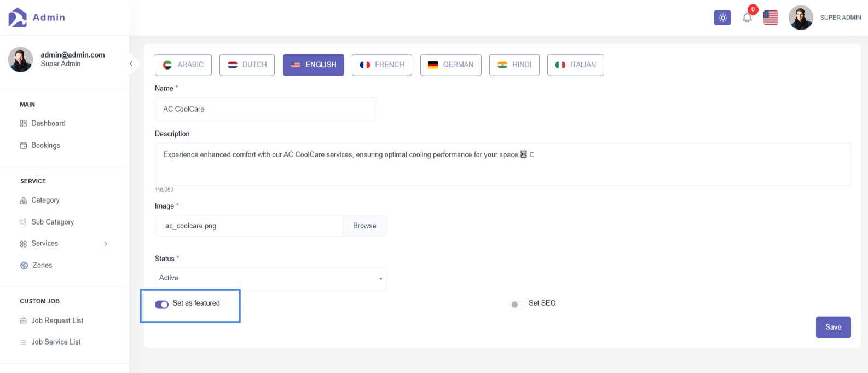Switch to the French language tab
Viewport: 868px width, 373px height.
(x=381, y=65)
